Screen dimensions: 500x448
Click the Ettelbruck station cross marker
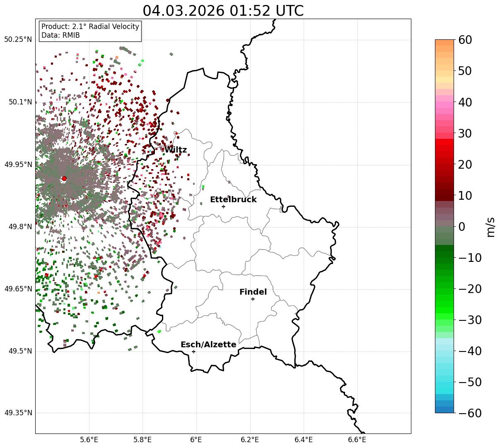click(x=224, y=206)
